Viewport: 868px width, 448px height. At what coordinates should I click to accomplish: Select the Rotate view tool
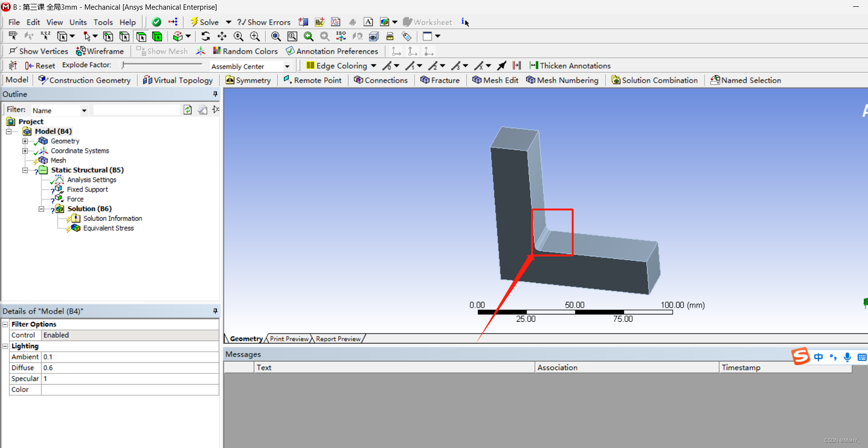tap(206, 36)
